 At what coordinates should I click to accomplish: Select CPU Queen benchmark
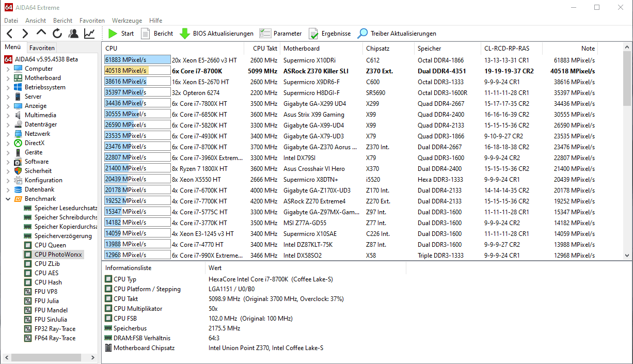pyautogui.click(x=45, y=245)
